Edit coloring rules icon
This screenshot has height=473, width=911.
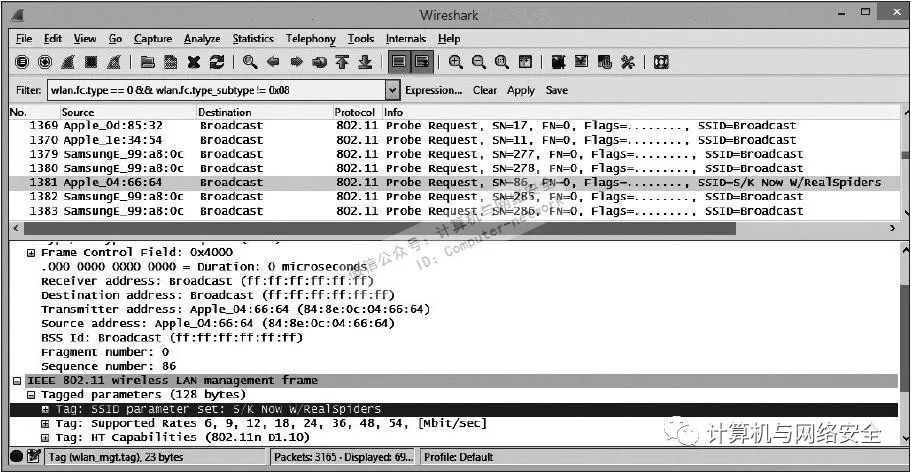pos(605,62)
